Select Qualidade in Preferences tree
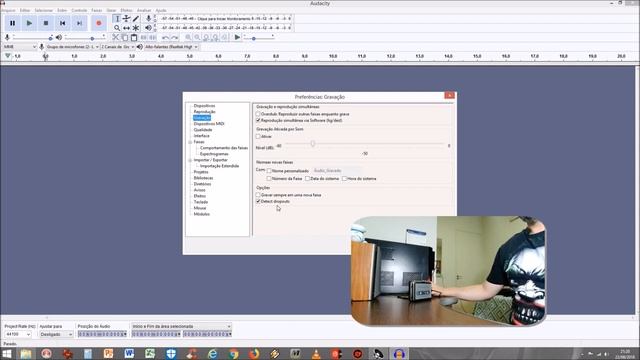Screen dimensions: 640x360 (x=203, y=130)
